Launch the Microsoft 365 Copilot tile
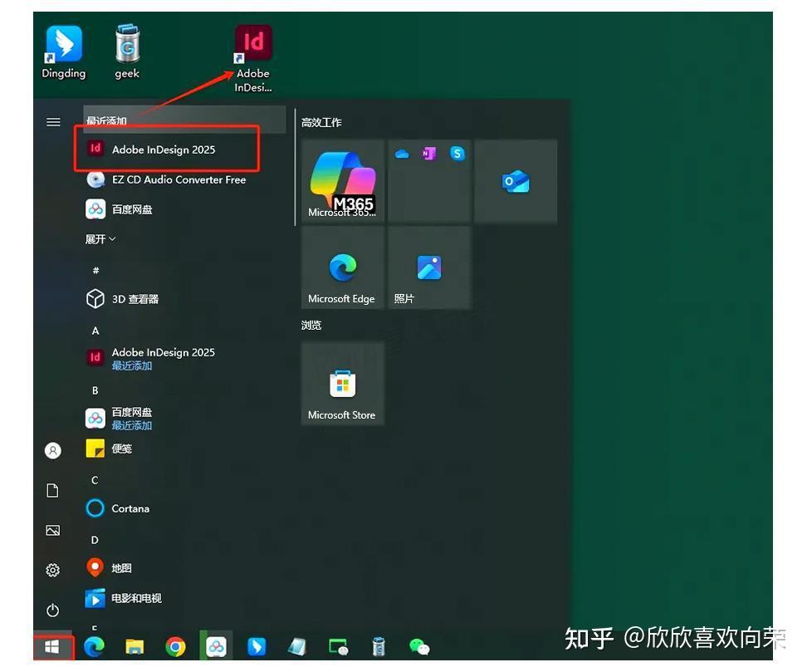 [342, 180]
